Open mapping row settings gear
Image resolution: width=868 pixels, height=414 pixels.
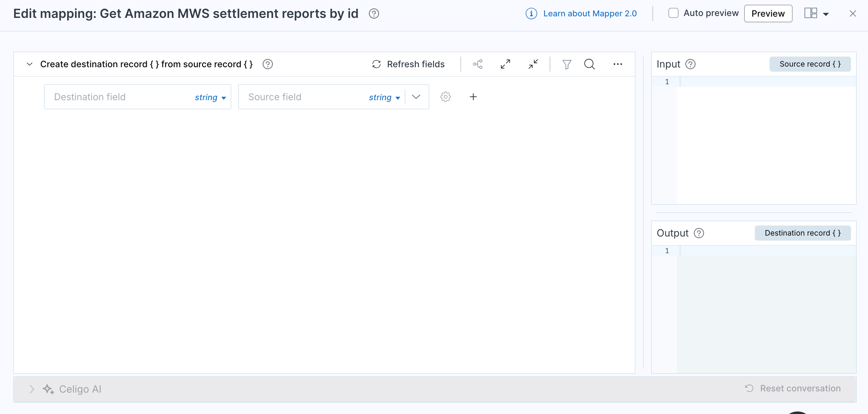445,97
